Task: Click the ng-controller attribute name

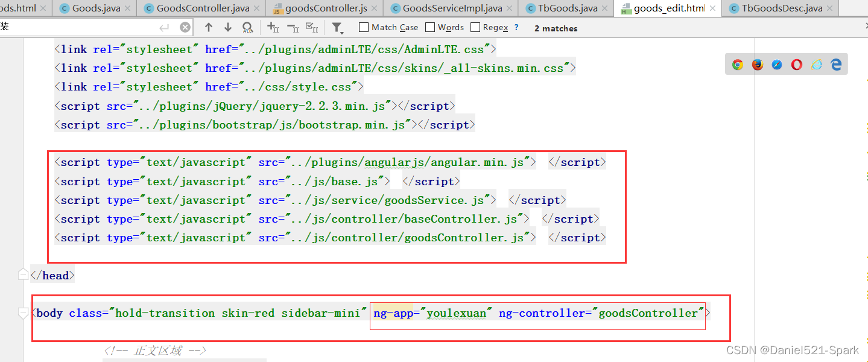Action: coord(542,313)
